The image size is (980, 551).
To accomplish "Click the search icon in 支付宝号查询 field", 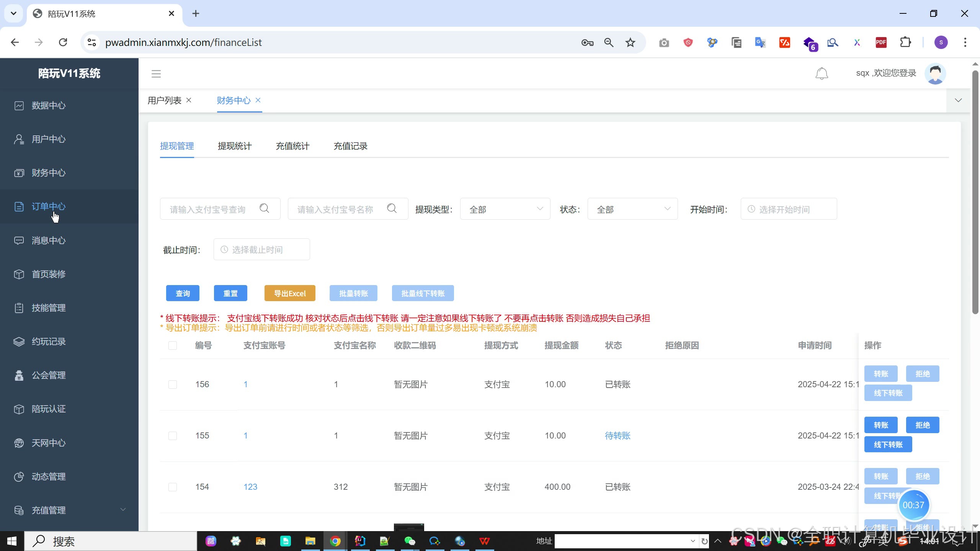I will coord(264,209).
